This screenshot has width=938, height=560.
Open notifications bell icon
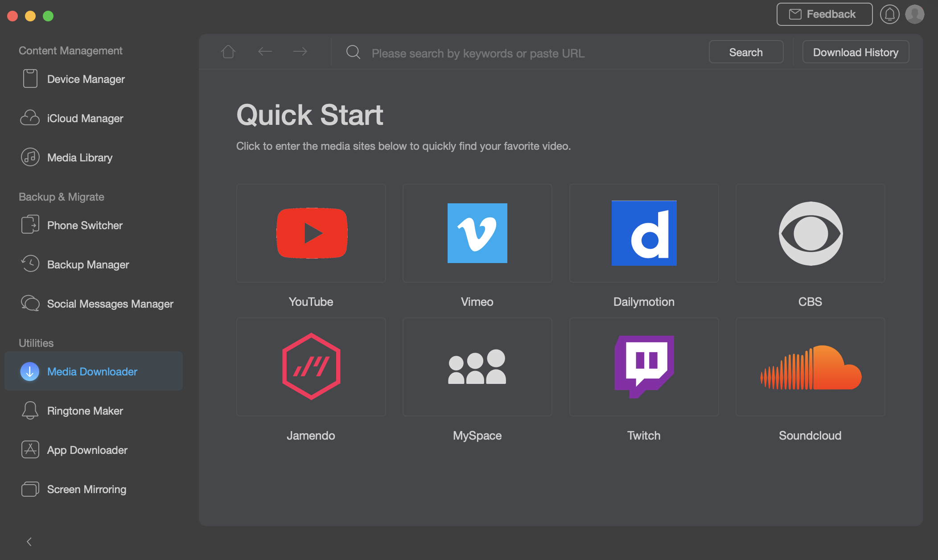[x=889, y=14]
